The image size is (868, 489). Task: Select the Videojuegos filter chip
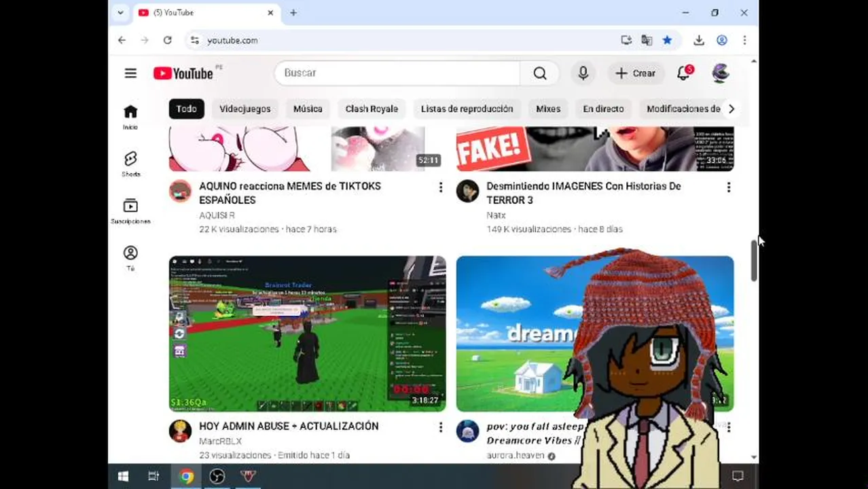(245, 109)
